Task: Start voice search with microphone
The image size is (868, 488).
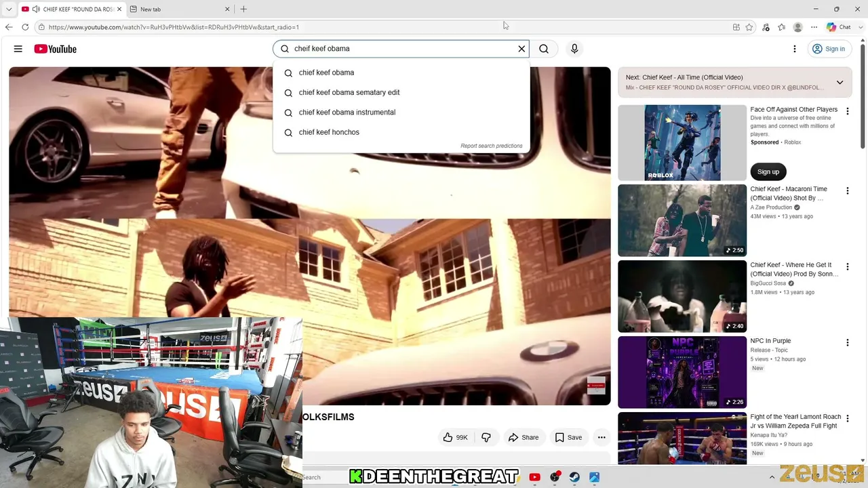Action: pyautogui.click(x=574, y=49)
